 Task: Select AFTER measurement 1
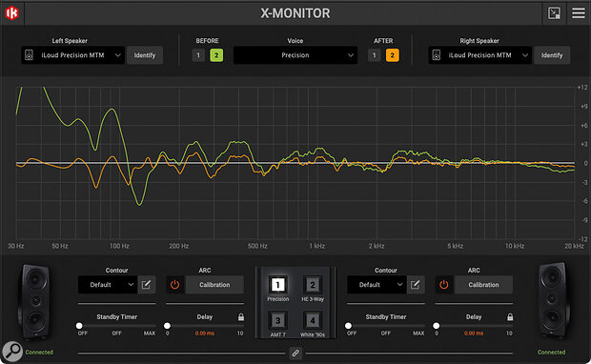coord(375,55)
